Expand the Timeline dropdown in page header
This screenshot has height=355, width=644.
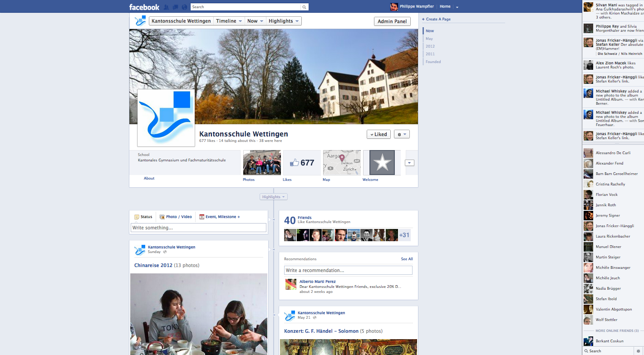point(229,21)
